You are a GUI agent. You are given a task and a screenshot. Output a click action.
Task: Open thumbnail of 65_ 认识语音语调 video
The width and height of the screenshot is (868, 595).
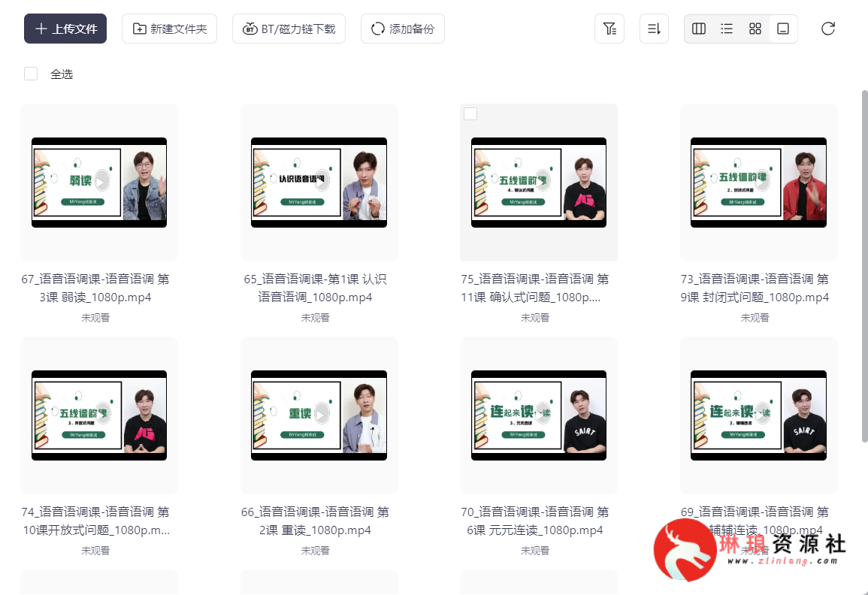[x=319, y=183]
